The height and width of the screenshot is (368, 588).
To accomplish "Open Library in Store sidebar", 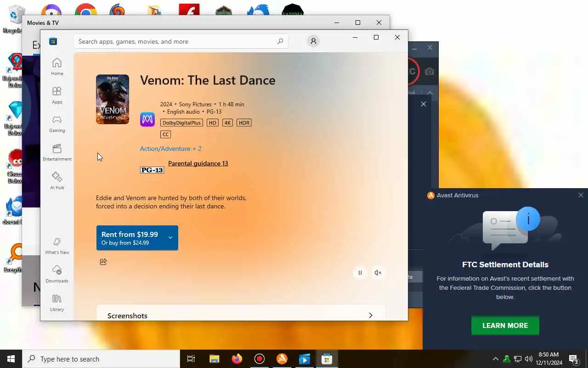I will [57, 303].
